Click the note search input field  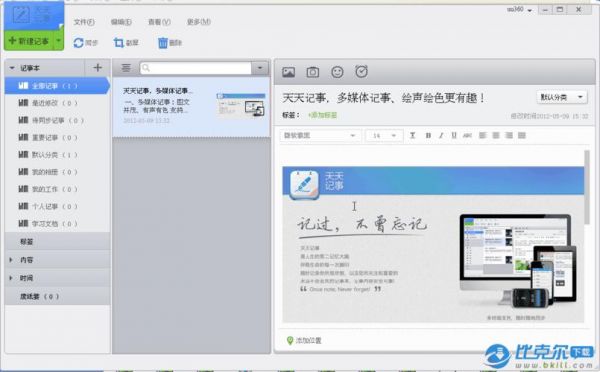[x=196, y=68]
